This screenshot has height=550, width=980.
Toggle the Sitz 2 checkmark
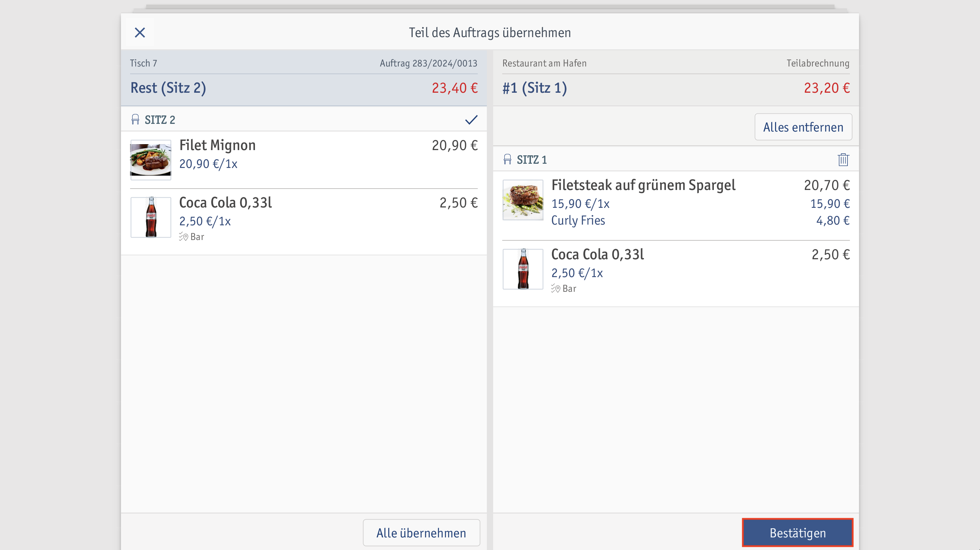[471, 120]
